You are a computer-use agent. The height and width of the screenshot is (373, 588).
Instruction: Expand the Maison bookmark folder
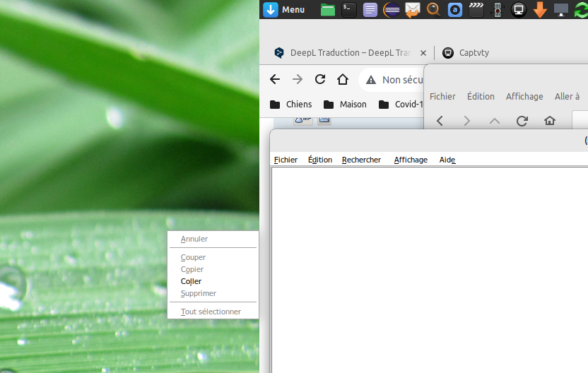(345, 105)
